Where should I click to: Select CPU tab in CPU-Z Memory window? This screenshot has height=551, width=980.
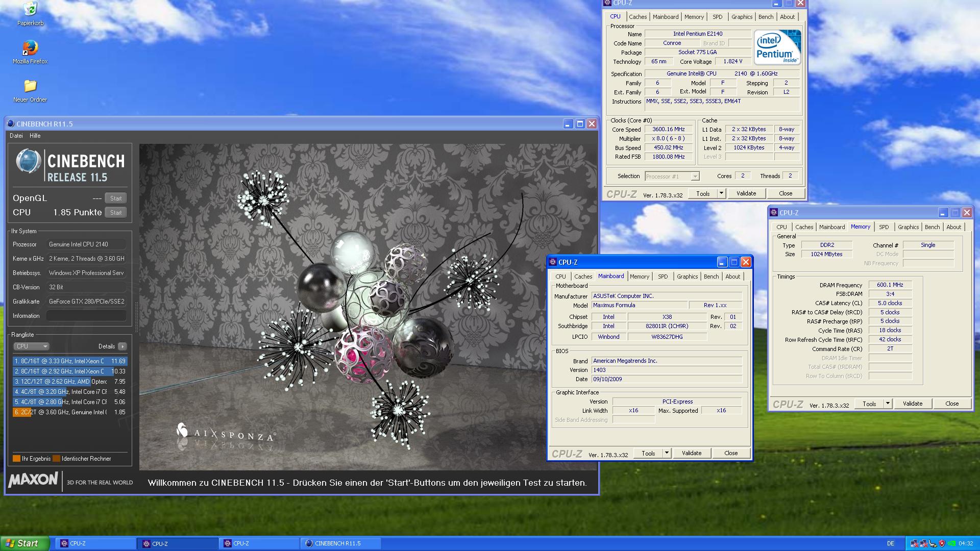coord(781,227)
